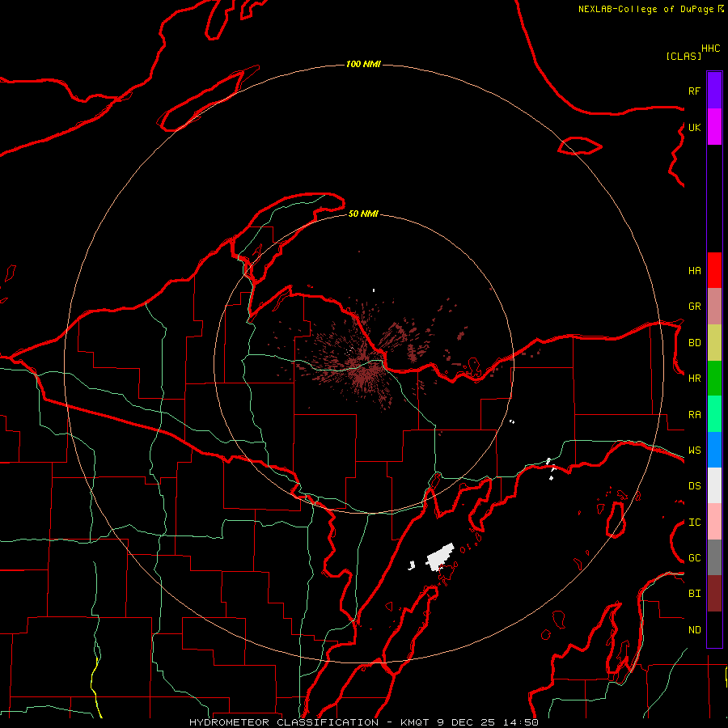
Task: Click the WS legend label
Action: 694,451
